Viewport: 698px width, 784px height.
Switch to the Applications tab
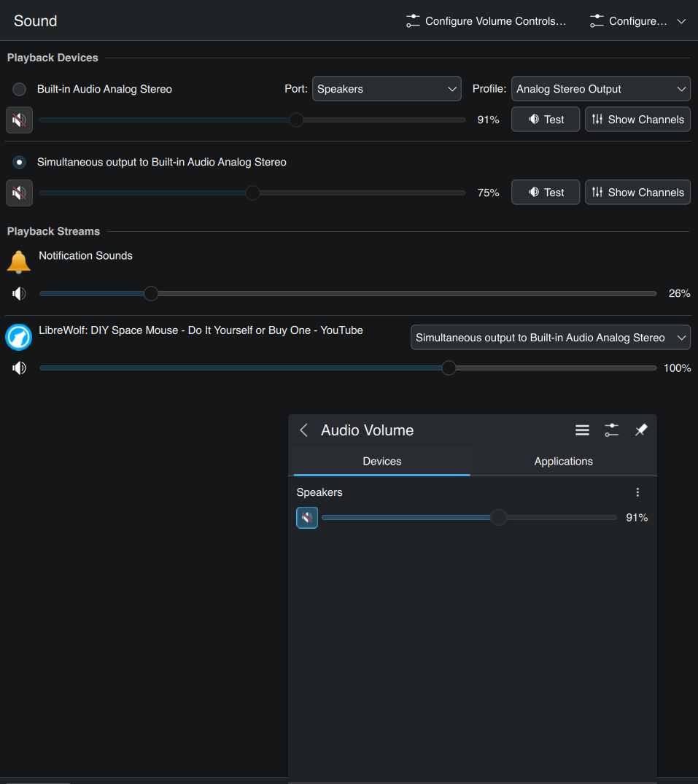pyautogui.click(x=563, y=461)
